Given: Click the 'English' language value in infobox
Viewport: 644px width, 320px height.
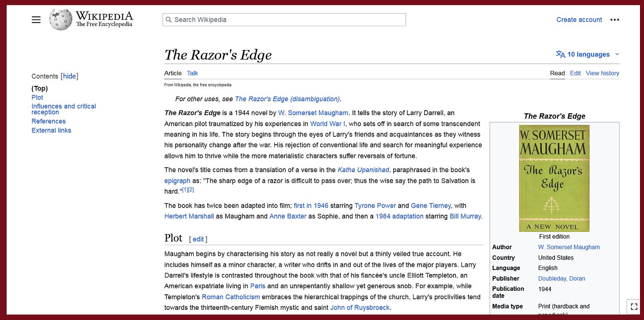Looking at the screenshot, I should 548,268.
